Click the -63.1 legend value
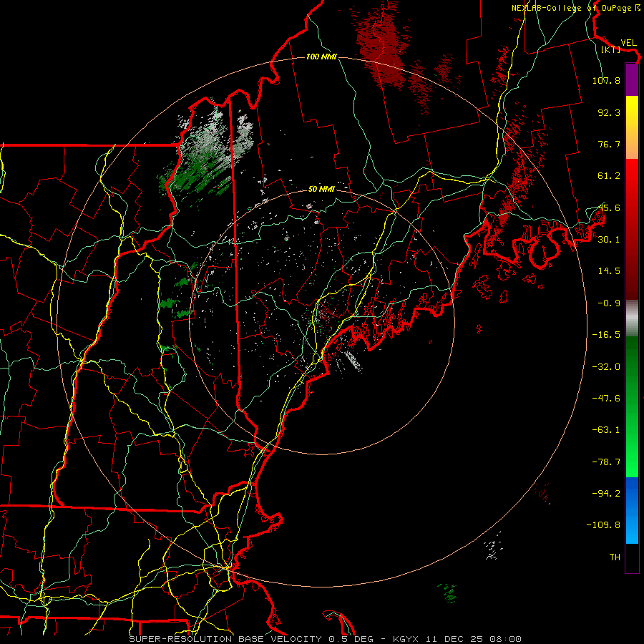This screenshot has height=644, width=644. click(606, 430)
